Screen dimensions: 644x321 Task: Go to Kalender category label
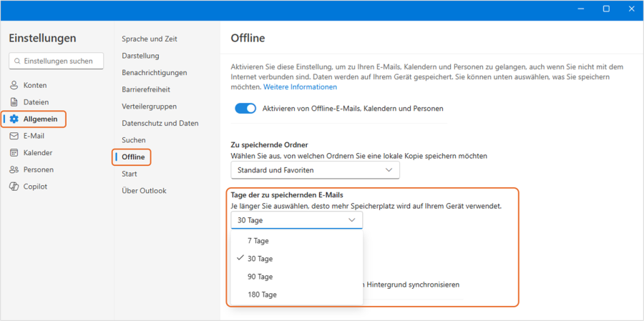coord(38,153)
